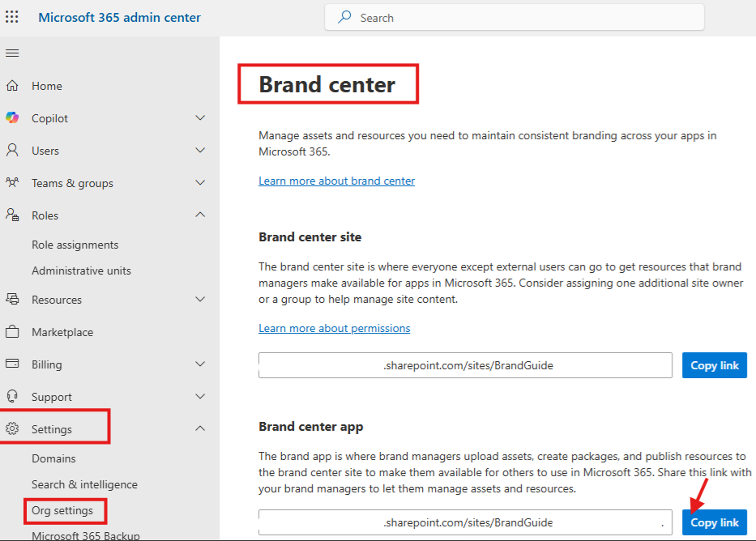Open Domains under Settings
This screenshot has width=756, height=541.
point(53,458)
